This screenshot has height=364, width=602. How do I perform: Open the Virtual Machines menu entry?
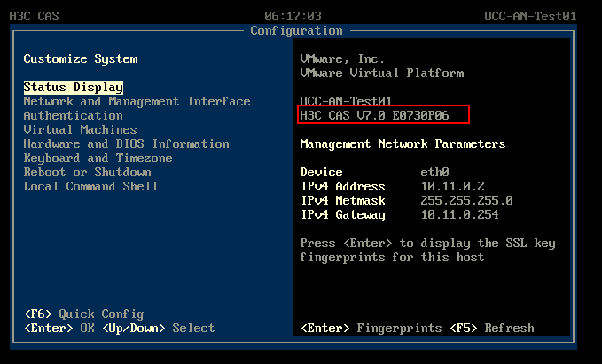tap(80, 130)
